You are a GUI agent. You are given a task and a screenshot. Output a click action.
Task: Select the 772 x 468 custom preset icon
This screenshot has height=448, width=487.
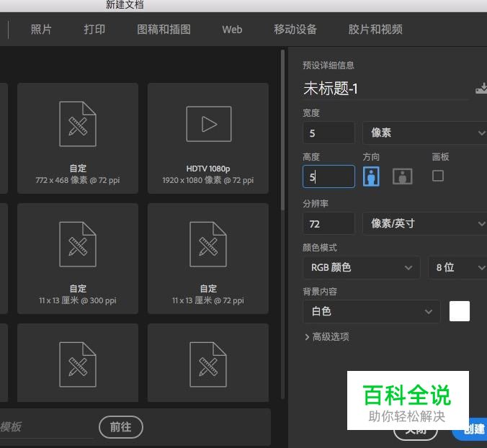[x=78, y=123]
